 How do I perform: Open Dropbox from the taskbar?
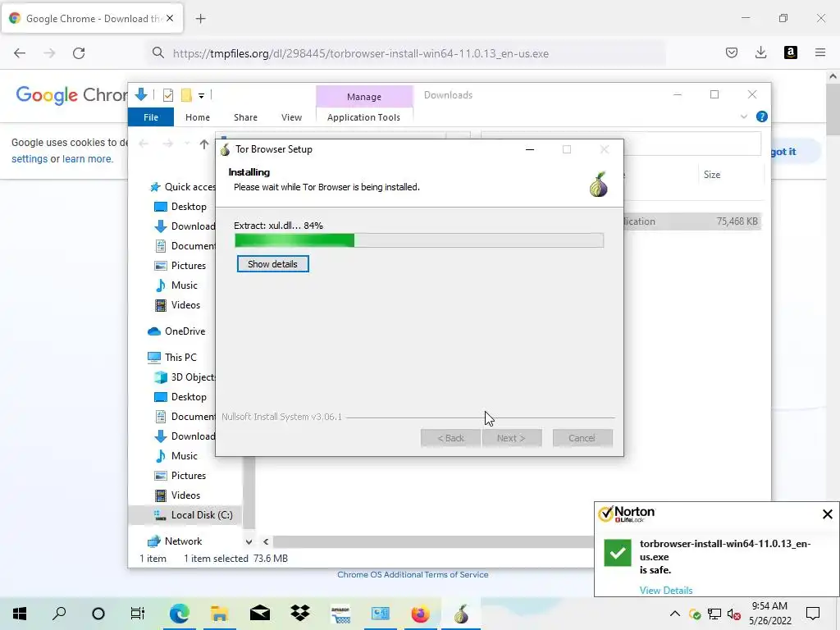[300, 614]
